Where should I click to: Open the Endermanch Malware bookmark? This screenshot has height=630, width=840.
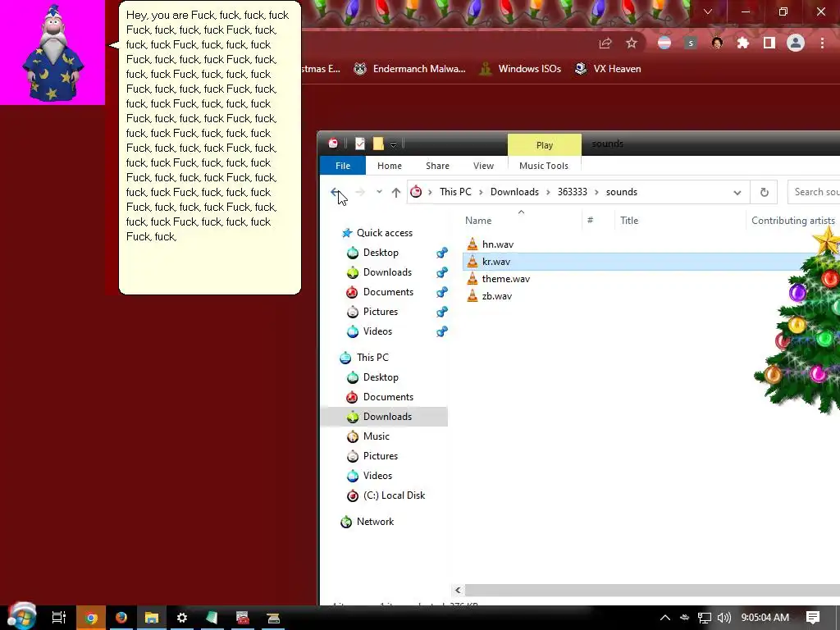[410, 69]
